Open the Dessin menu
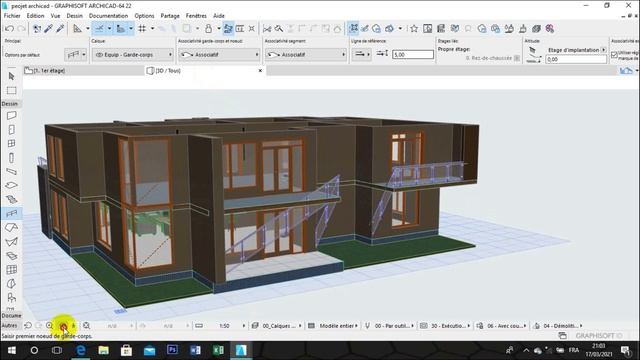This screenshot has height=360, width=640. (x=74, y=16)
